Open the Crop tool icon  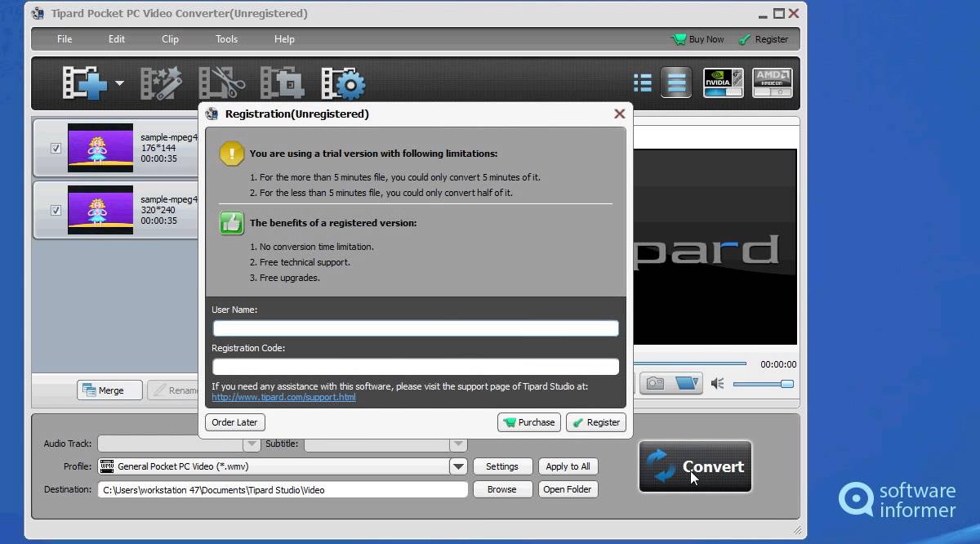(282, 83)
